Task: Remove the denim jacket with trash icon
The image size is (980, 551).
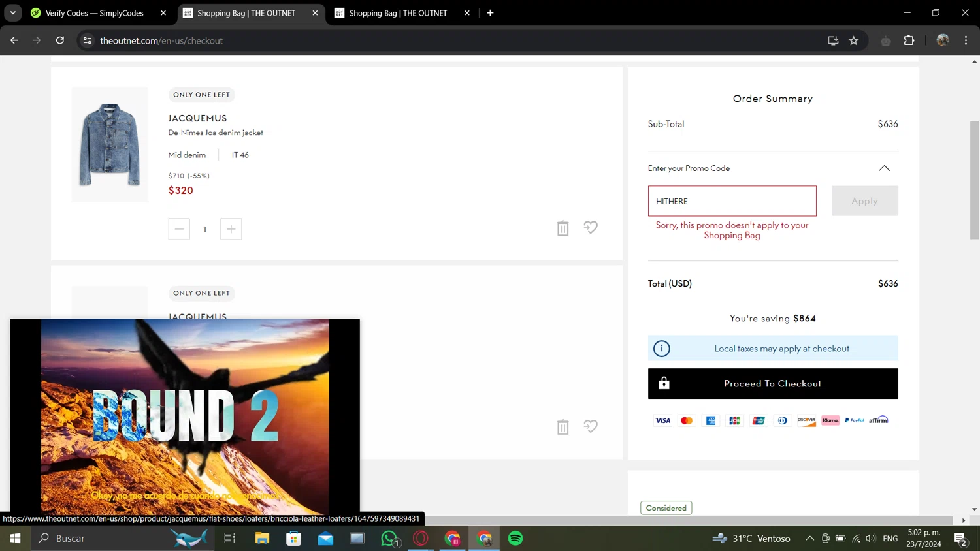Action: pos(563,228)
